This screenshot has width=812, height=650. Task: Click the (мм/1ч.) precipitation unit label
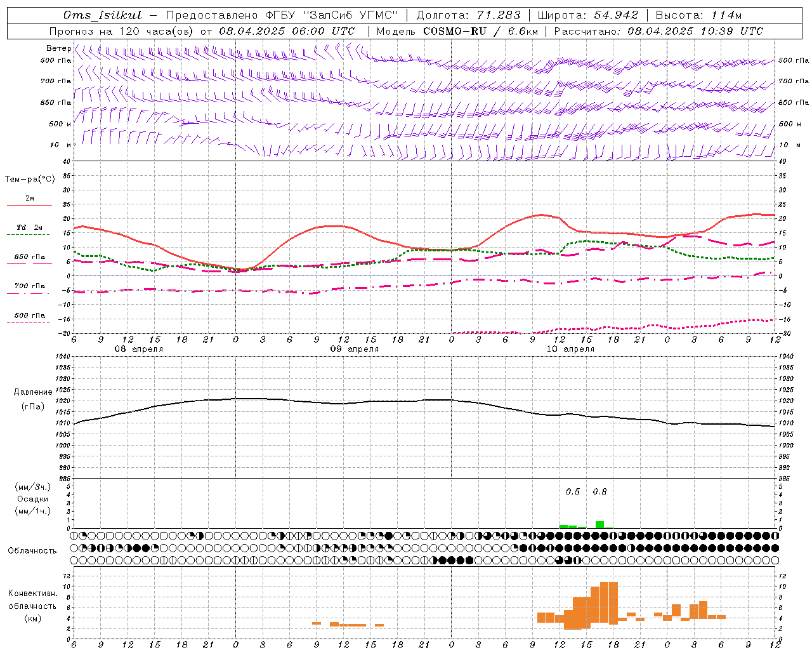click(x=33, y=511)
